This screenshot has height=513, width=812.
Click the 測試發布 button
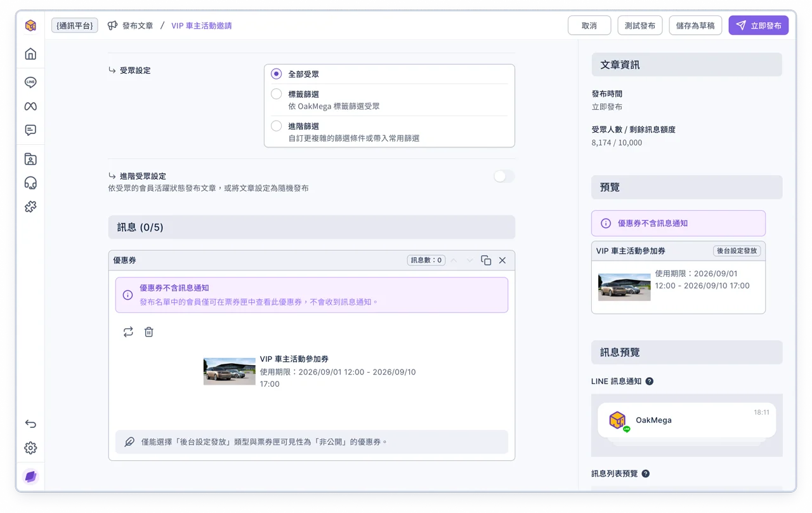pyautogui.click(x=640, y=25)
